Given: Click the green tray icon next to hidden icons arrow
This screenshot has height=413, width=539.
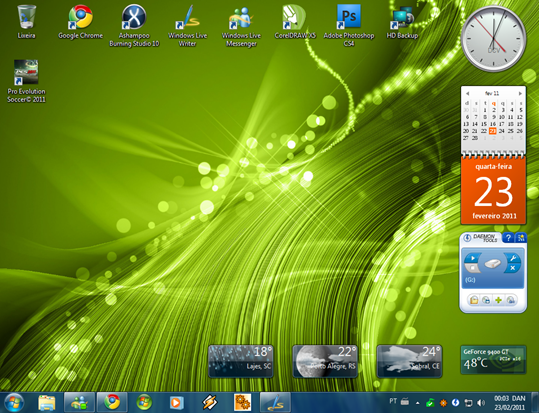Looking at the screenshot, I should click(430, 402).
